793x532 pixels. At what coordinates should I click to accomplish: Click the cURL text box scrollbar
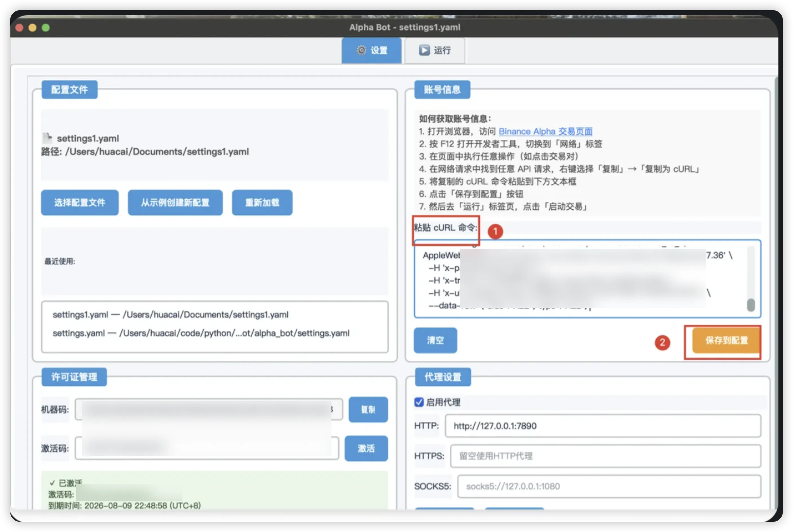pos(751,304)
